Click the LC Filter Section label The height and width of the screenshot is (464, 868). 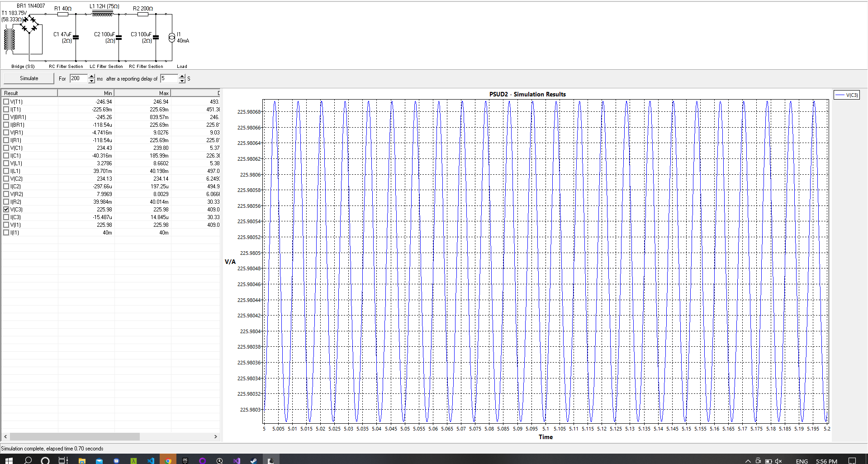pyautogui.click(x=106, y=67)
